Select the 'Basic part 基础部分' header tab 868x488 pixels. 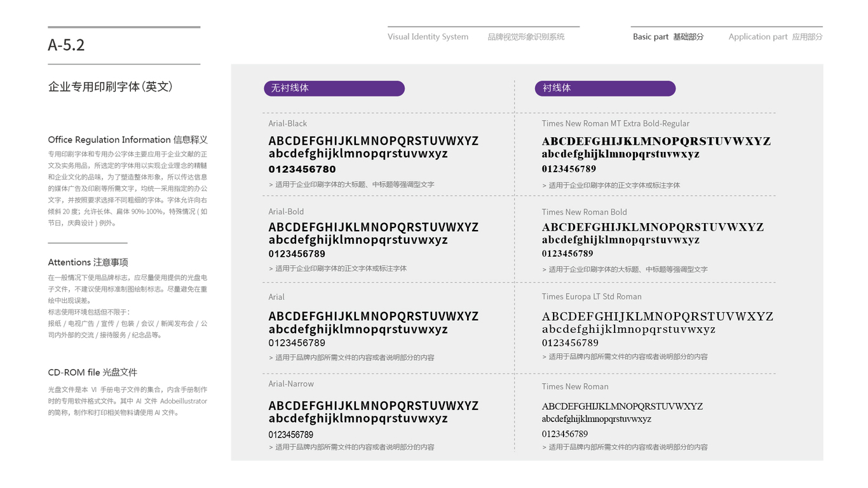coord(668,37)
